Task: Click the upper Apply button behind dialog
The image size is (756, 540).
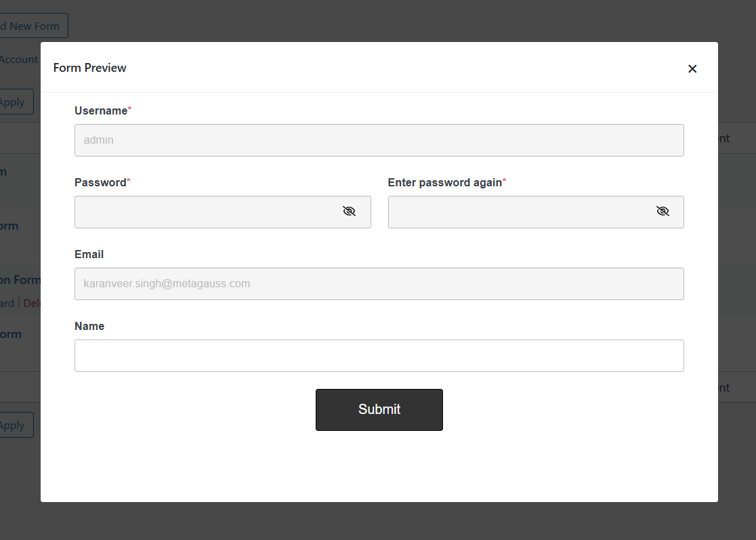Action: 14,102
